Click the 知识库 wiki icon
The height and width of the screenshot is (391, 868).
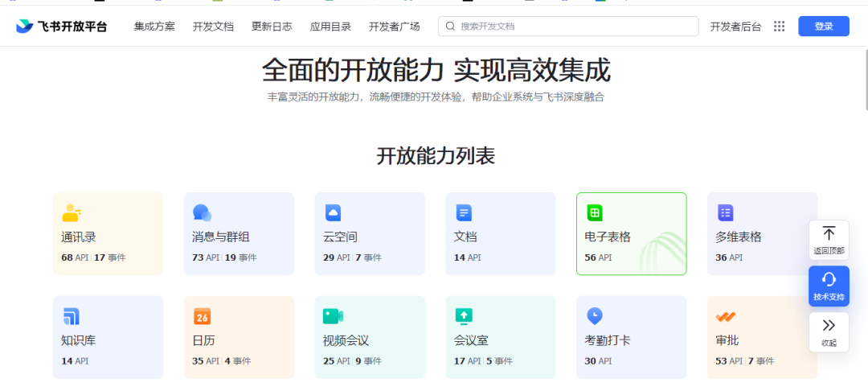[71, 316]
